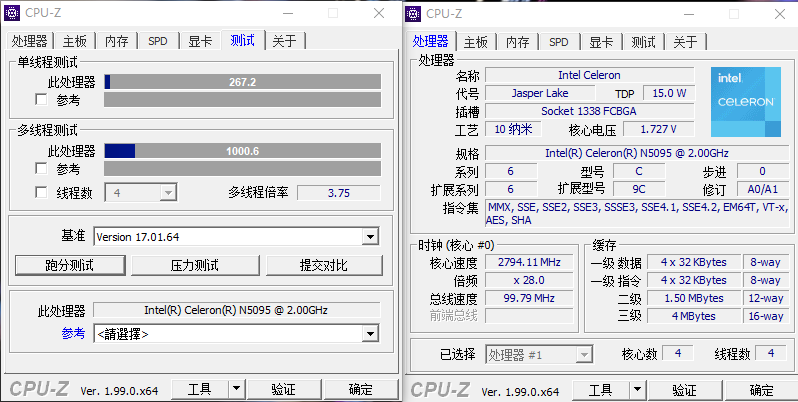Start the 跑分测试 benchmark button
Screen dimensions: 798x402
click(70, 265)
